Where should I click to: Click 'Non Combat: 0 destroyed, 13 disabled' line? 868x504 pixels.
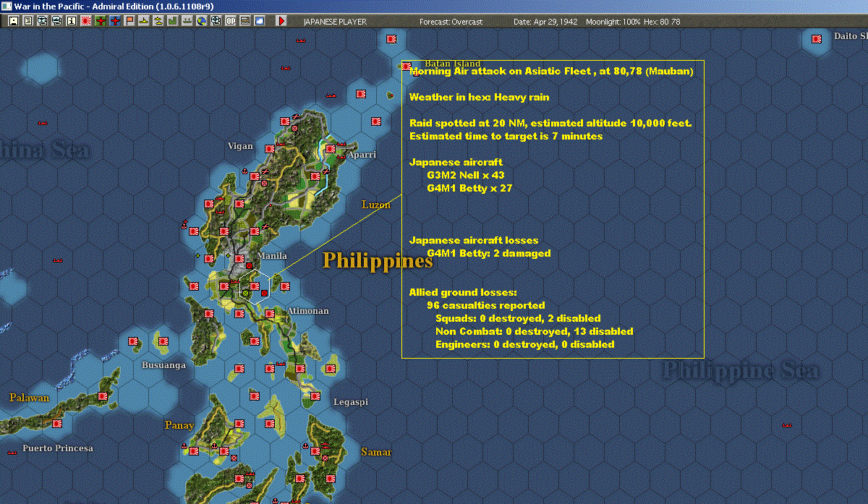coord(535,331)
